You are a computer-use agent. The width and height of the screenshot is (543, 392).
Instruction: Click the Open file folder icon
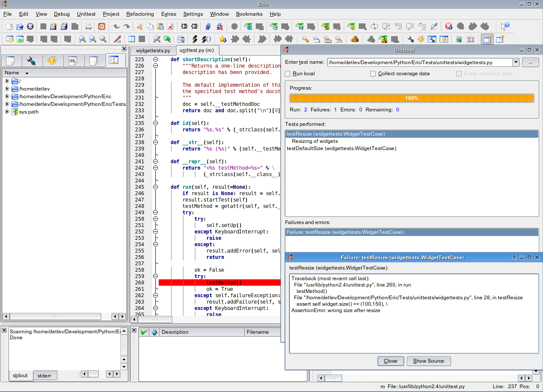[x=20, y=26]
